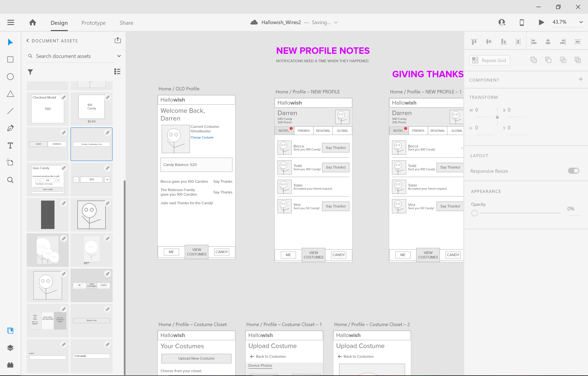Expand the chevron next to Saving status
The width and height of the screenshot is (588, 376).
(x=336, y=22)
